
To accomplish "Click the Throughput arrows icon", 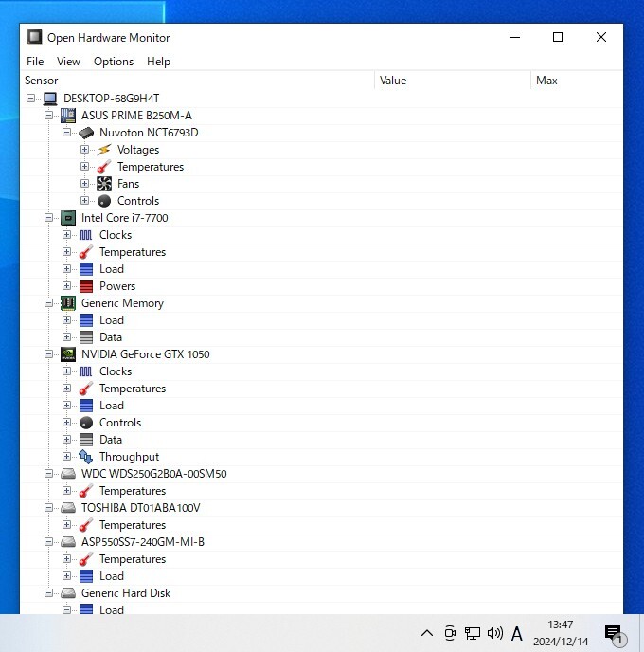I will [x=86, y=457].
